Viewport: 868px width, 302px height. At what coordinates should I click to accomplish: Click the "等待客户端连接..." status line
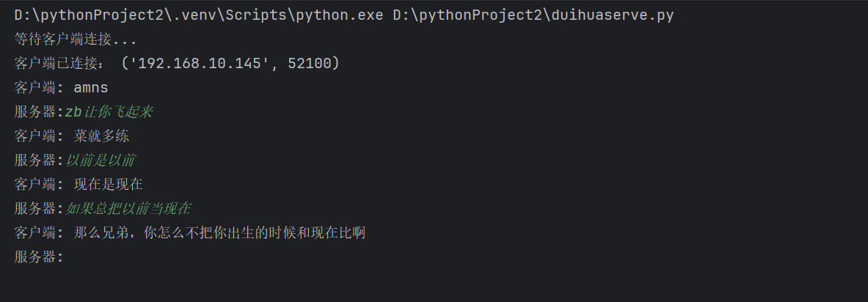point(76,40)
